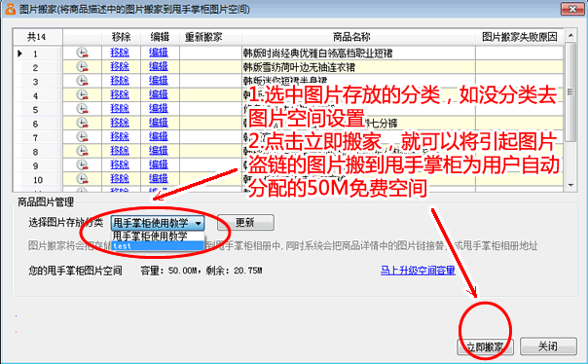Click the clock status icon in row 2
The width and height of the screenshot is (588, 364).
click(x=82, y=67)
